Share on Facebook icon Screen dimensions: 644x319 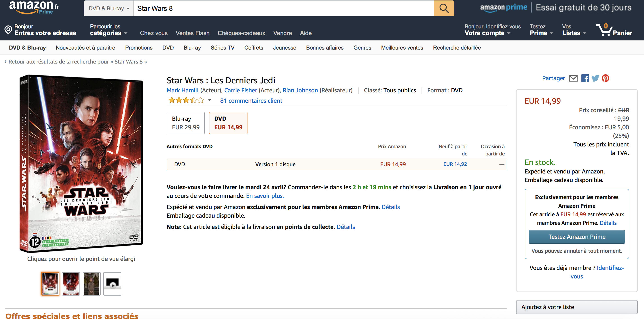click(x=585, y=78)
